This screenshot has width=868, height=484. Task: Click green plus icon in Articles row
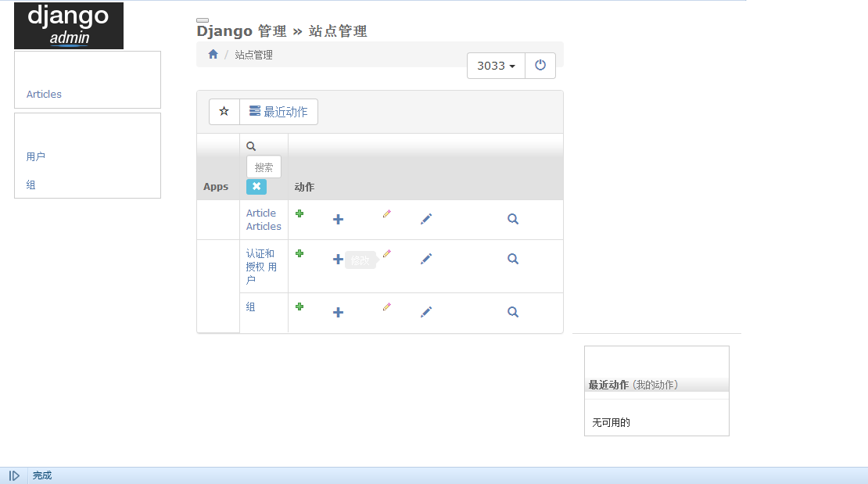[x=299, y=213]
